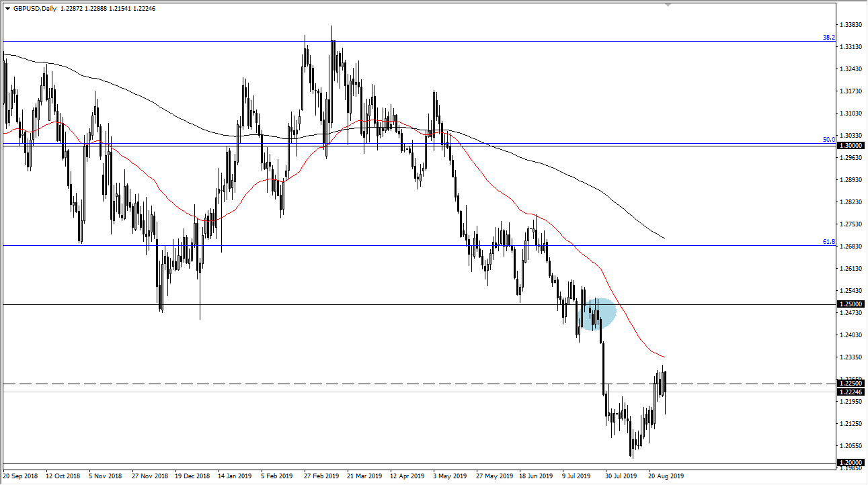Click the 1.25000 price level tag
Viewport: 868px width, 485px height.
(x=850, y=304)
